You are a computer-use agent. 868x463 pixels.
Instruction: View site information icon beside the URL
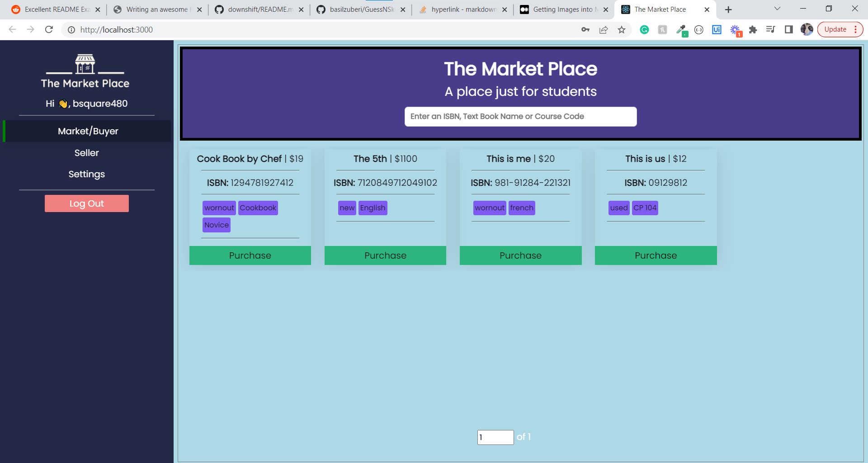[x=71, y=29]
